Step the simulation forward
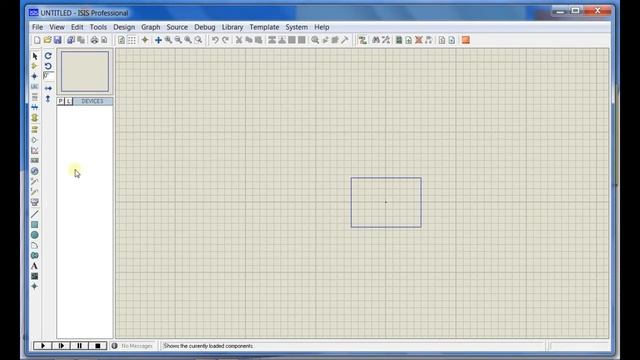The height and width of the screenshot is (360, 640). point(61,346)
